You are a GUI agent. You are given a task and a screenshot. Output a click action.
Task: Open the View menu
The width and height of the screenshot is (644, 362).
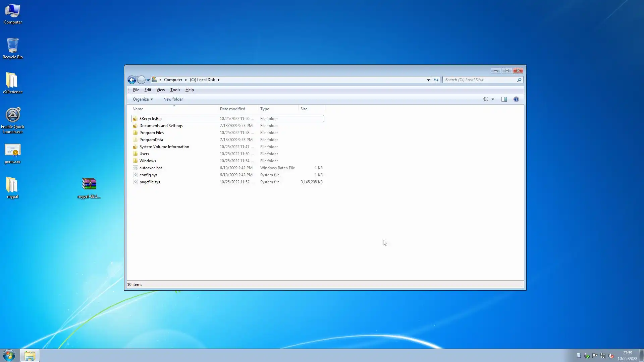pos(160,90)
